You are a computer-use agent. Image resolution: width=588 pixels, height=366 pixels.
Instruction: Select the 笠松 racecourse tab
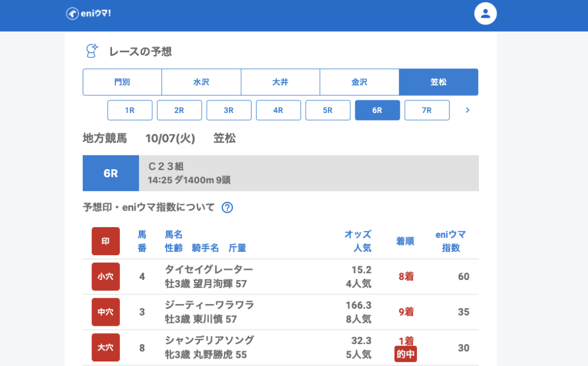pos(439,82)
